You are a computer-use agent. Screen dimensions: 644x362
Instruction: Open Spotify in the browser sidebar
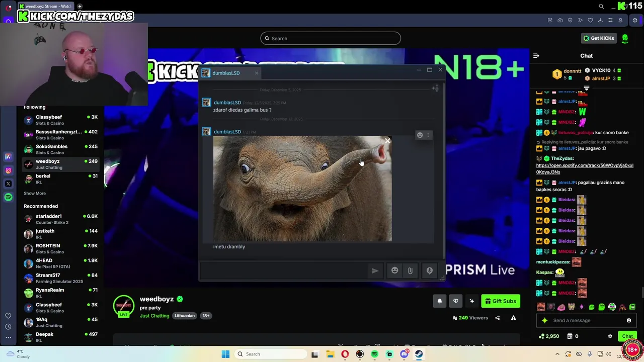tap(8, 198)
